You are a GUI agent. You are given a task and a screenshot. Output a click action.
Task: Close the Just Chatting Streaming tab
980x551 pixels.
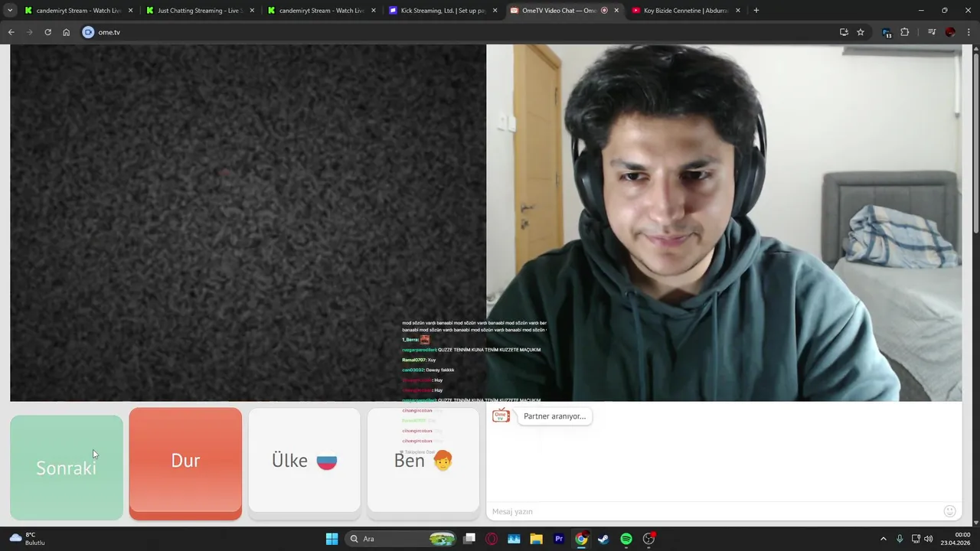pos(252,11)
